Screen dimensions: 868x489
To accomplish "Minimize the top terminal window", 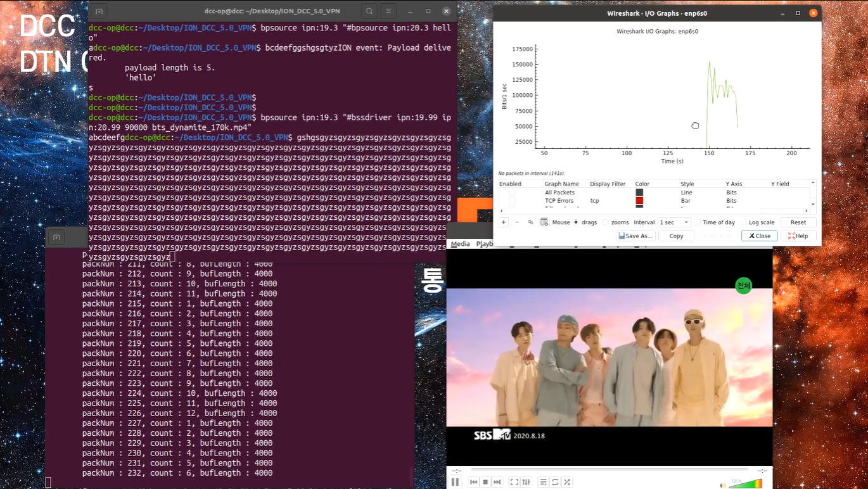I will [x=411, y=11].
